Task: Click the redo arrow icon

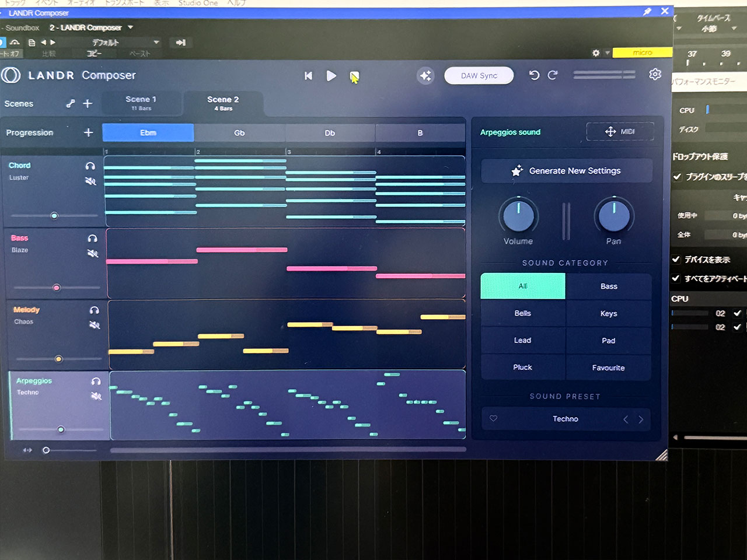Action: tap(552, 75)
